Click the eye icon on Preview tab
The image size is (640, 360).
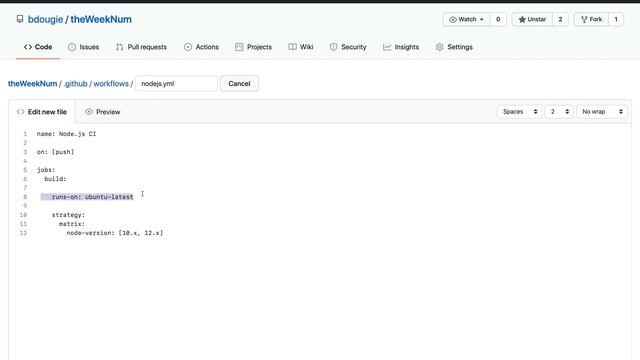89,112
